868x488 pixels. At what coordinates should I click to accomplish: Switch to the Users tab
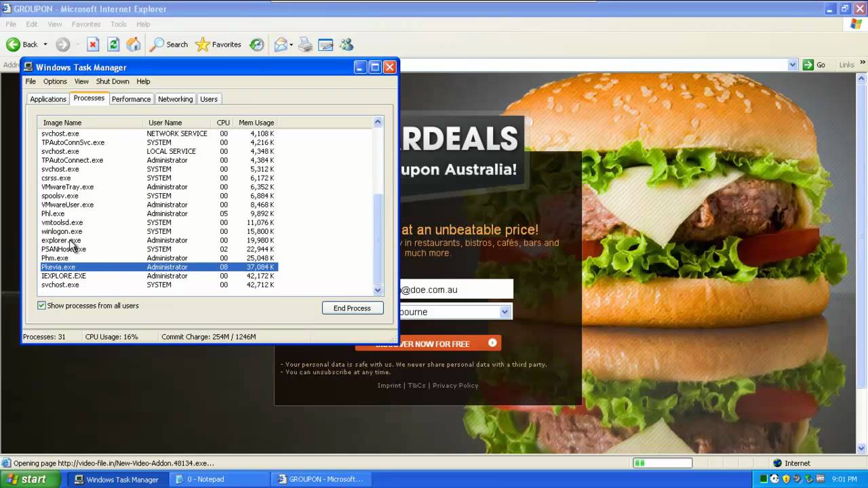coord(209,99)
